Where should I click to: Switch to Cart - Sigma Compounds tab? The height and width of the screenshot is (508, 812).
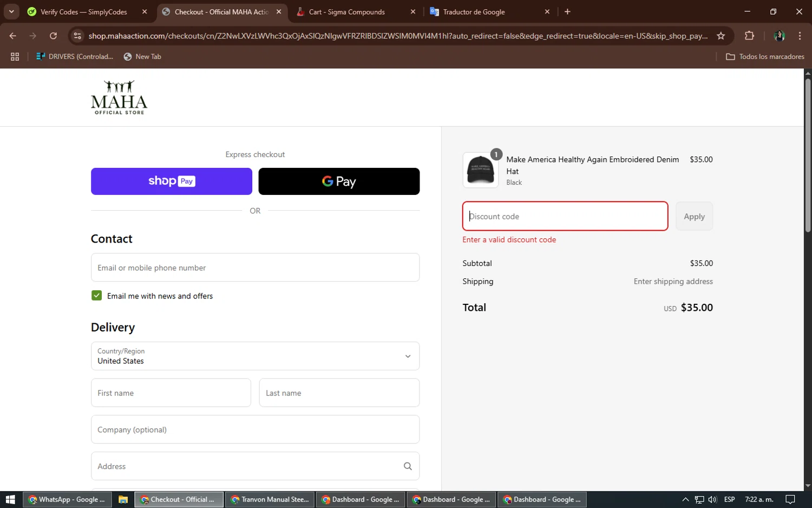coord(347,12)
